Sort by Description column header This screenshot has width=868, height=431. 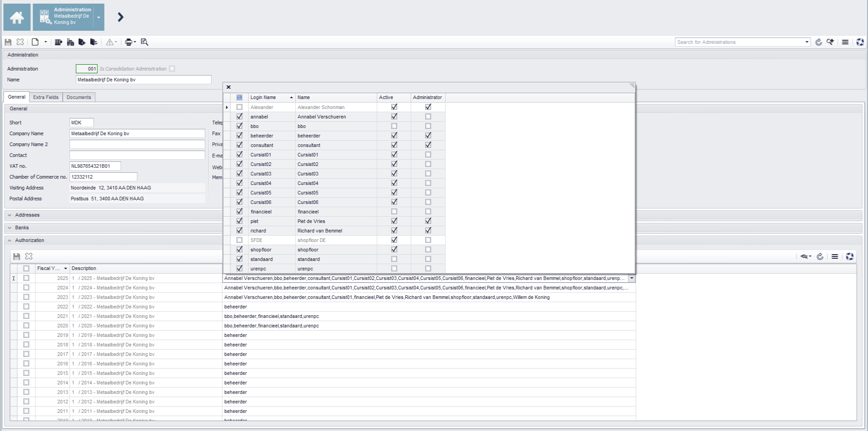(146, 269)
